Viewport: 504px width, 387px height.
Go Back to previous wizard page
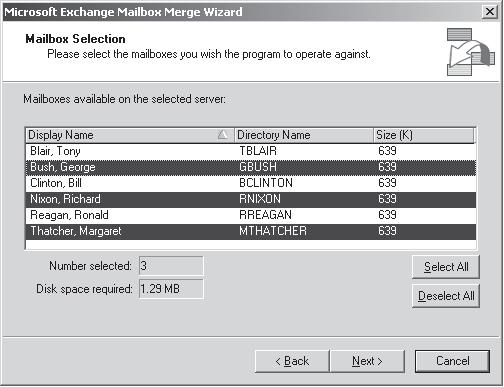292,361
